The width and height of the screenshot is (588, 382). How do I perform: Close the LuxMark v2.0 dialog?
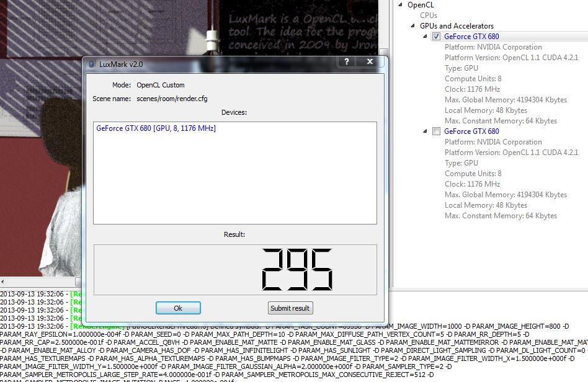pos(370,61)
